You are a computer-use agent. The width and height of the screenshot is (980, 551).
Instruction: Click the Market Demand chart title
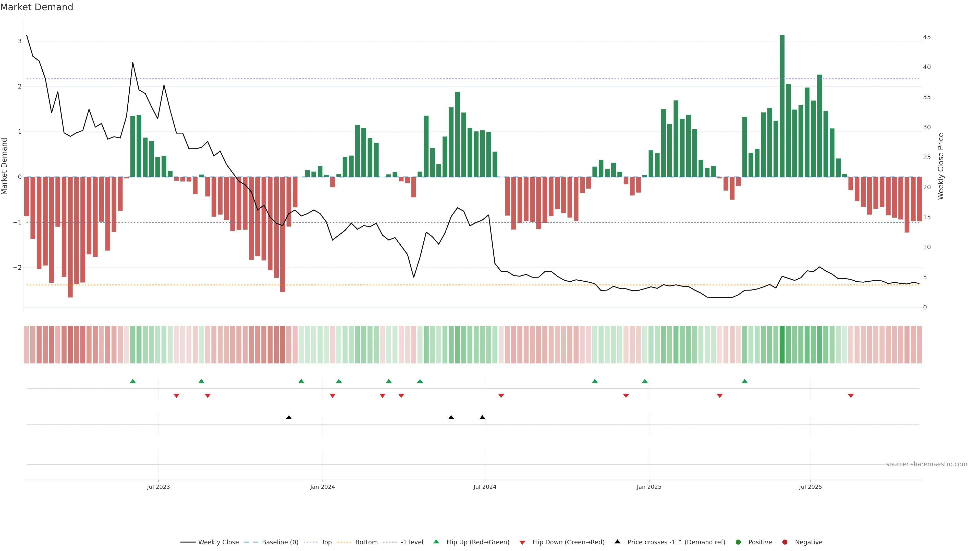(x=36, y=7)
